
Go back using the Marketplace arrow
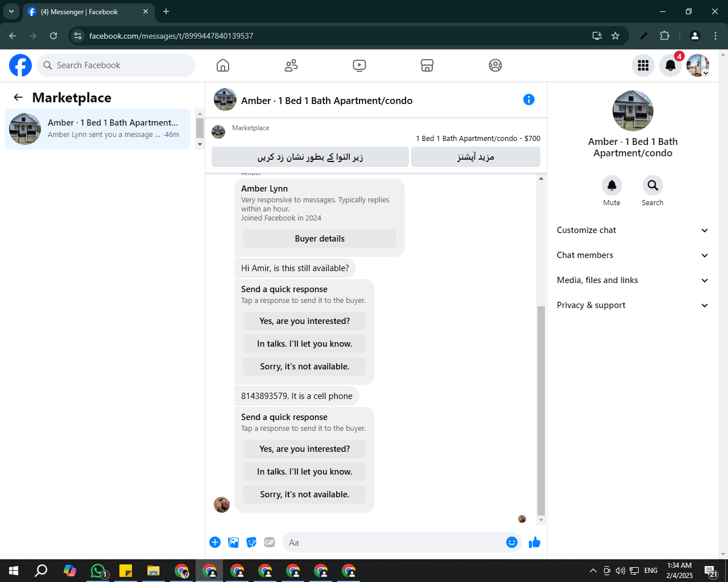18,98
